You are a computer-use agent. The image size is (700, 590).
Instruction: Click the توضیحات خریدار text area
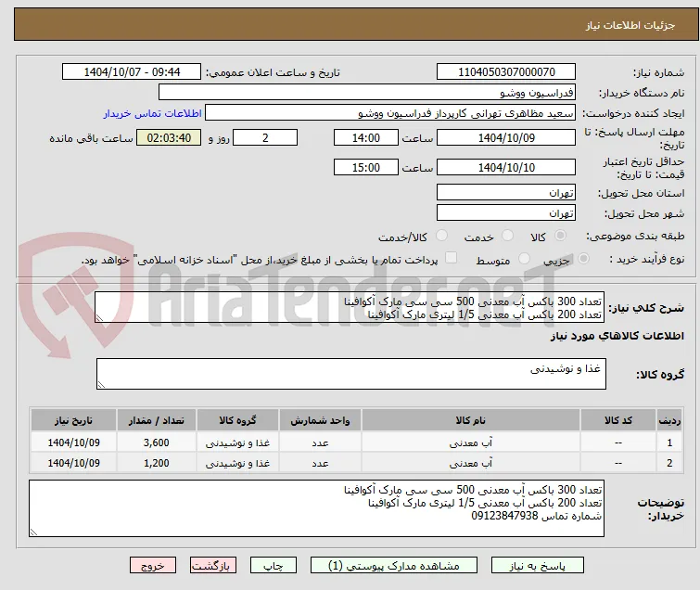pyautogui.click(x=316, y=508)
